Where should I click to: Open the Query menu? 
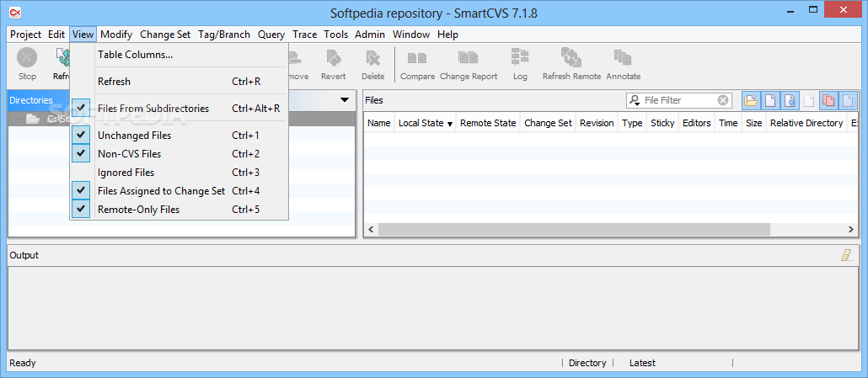tap(271, 35)
